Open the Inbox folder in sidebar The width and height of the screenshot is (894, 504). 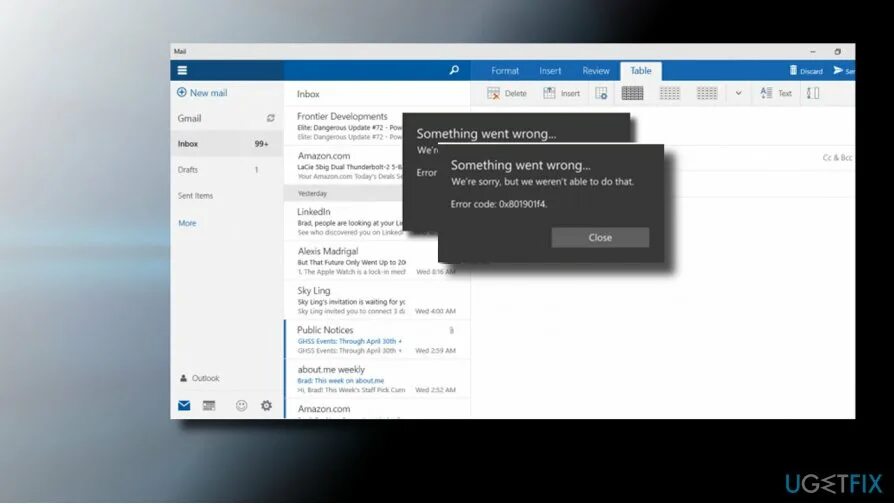coord(226,144)
